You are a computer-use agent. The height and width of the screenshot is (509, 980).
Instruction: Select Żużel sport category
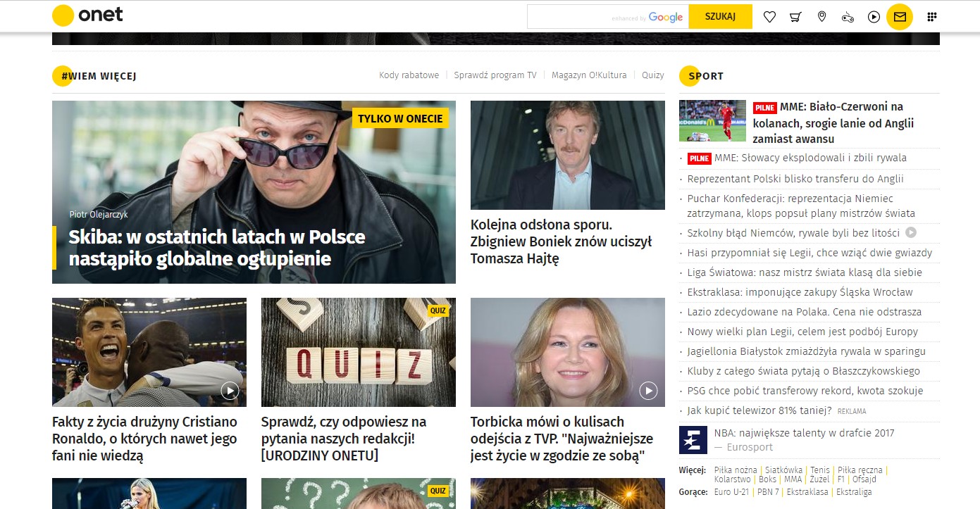pos(819,479)
